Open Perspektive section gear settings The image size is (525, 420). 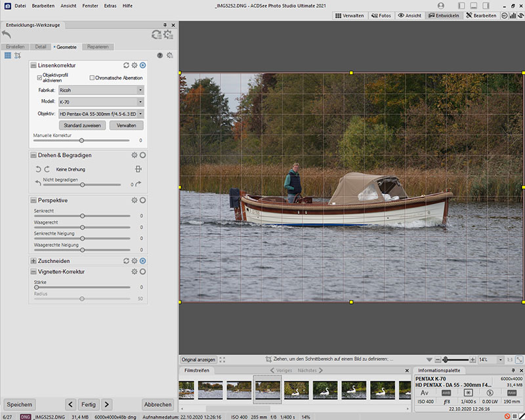tap(134, 200)
